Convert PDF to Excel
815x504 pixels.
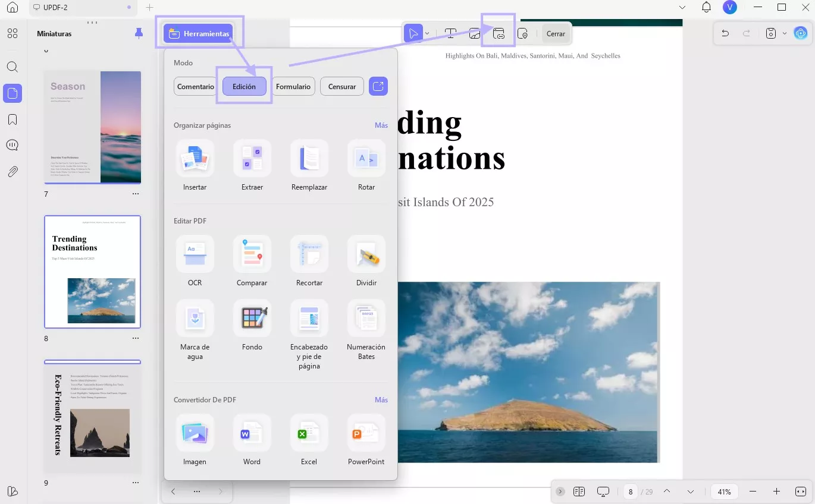(309, 440)
